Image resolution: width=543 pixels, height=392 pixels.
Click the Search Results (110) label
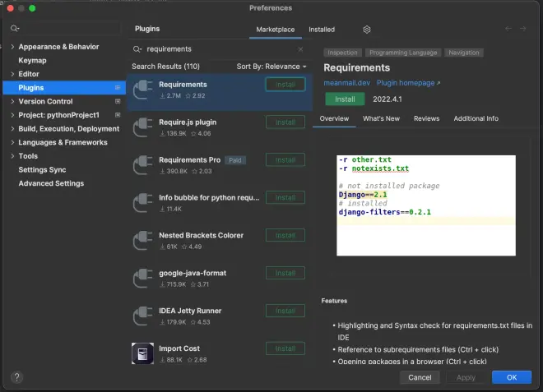(x=165, y=67)
